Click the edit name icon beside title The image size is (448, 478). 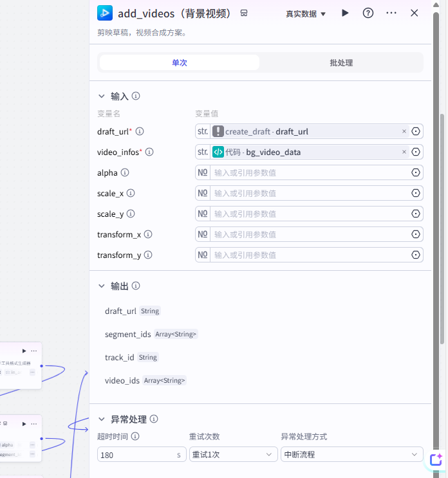(244, 13)
